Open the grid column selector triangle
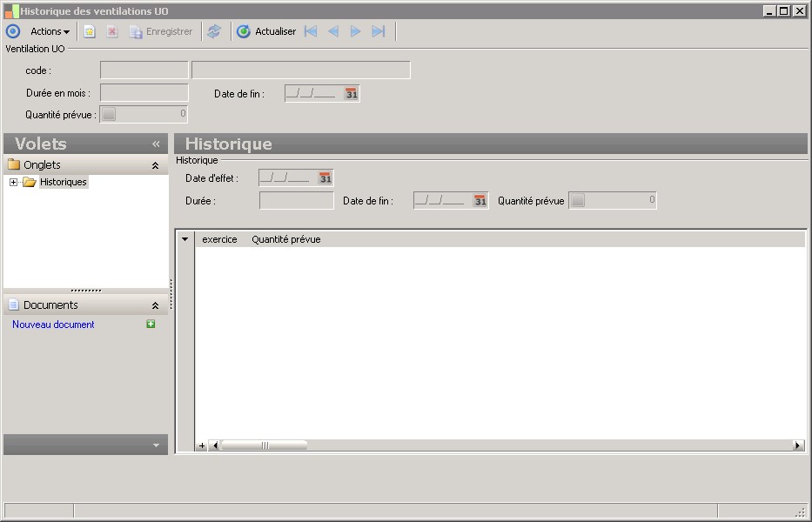The image size is (812, 522). [185, 239]
